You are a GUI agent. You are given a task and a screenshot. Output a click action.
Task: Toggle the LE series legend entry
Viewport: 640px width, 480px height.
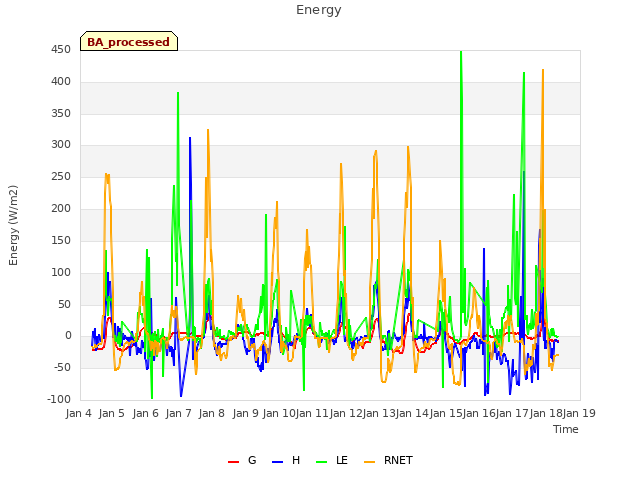point(332,460)
